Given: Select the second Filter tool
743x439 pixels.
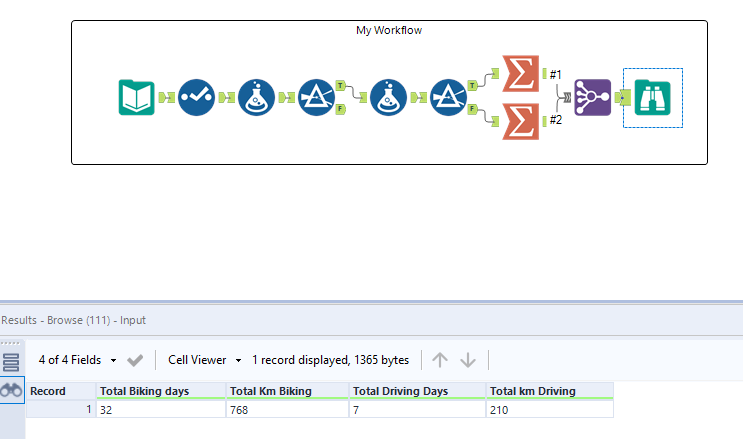Looking at the screenshot, I should click(x=448, y=97).
